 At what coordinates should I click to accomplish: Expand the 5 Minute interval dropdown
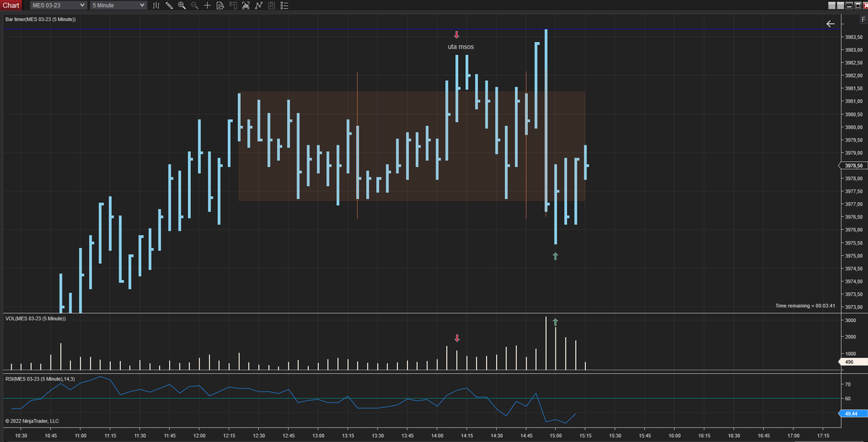pos(119,5)
